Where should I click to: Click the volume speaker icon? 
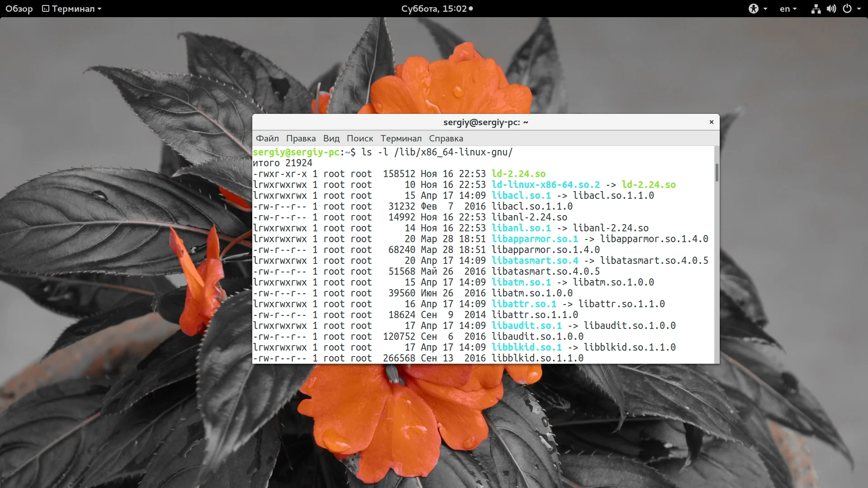click(x=831, y=9)
